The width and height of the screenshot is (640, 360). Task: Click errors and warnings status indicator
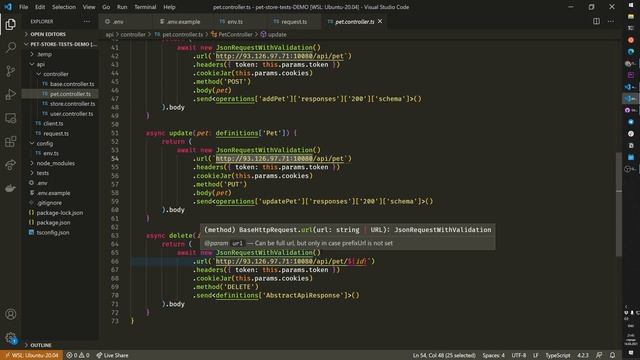[78, 355]
